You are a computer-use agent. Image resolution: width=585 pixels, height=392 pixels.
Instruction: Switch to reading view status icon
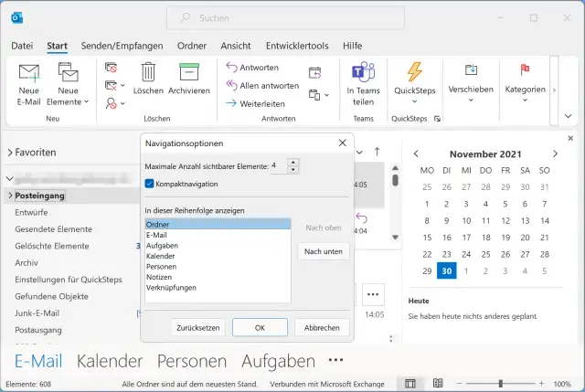(438, 383)
